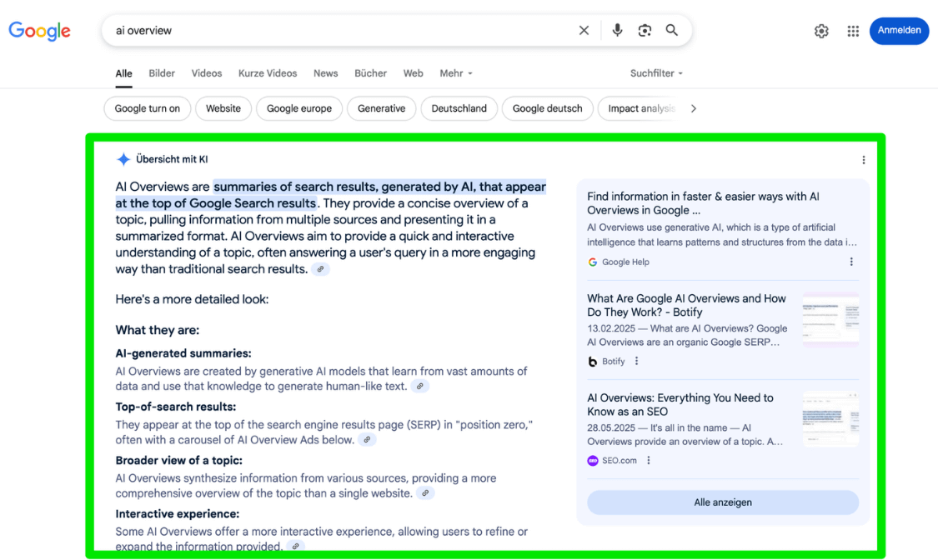Select the Google turn on chip

[x=147, y=109]
